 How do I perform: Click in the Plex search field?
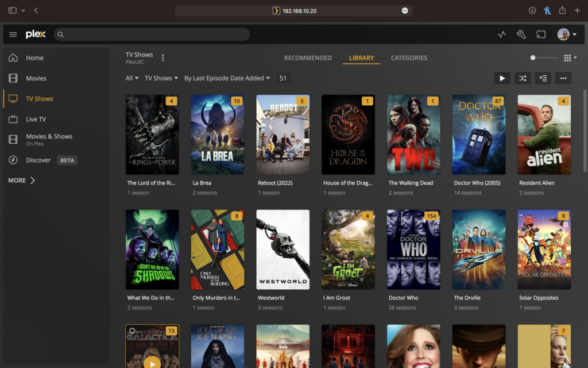152,34
